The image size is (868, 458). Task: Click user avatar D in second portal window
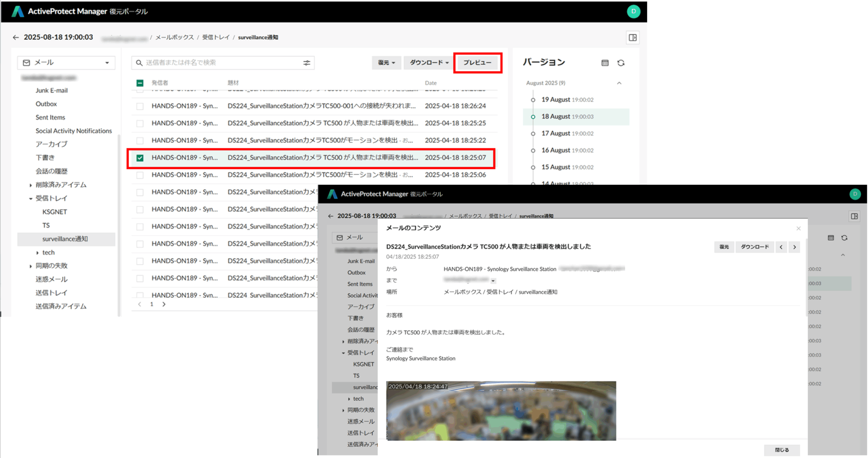(854, 194)
